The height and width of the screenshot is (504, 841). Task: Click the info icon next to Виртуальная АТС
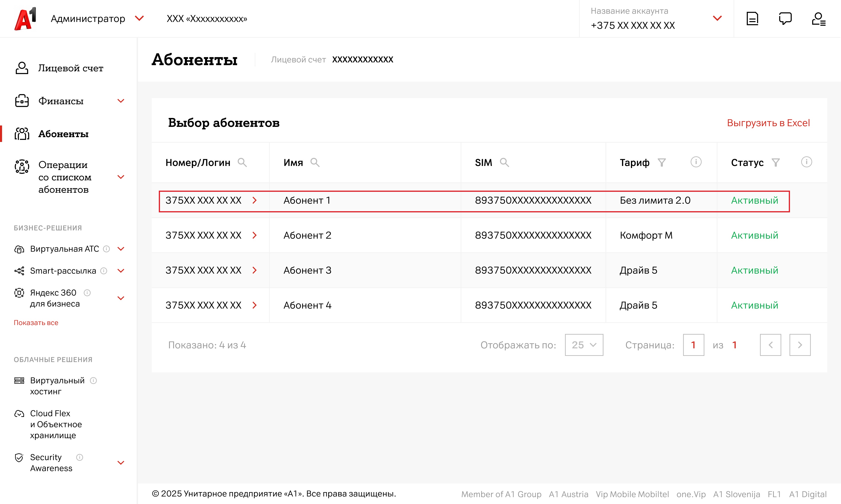(106, 249)
